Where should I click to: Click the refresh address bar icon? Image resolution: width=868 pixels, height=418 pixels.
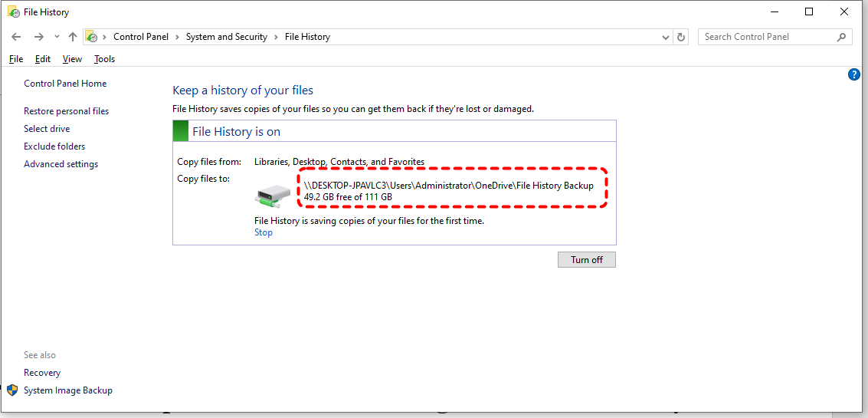pos(681,37)
